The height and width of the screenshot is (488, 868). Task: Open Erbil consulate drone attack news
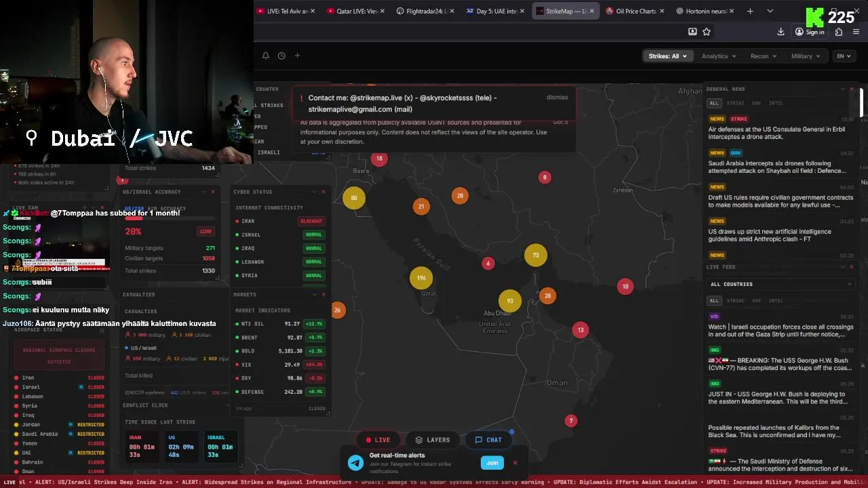pos(776,133)
